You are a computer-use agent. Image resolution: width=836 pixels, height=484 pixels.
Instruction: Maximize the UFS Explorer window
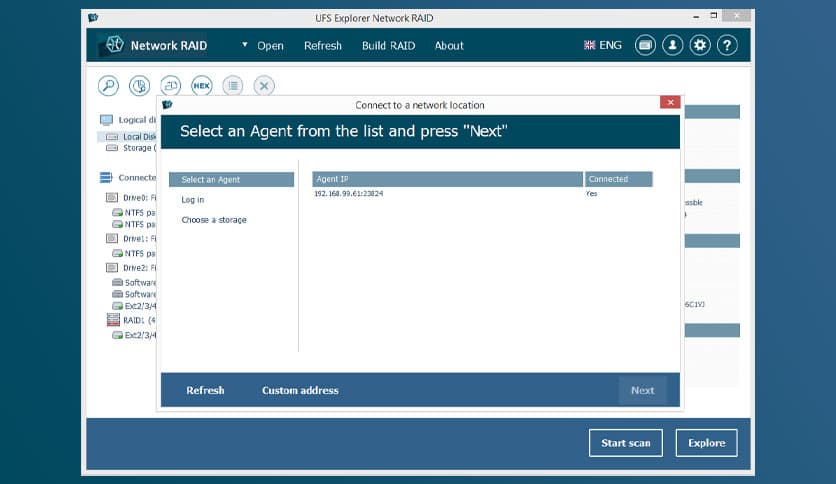[x=713, y=16]
